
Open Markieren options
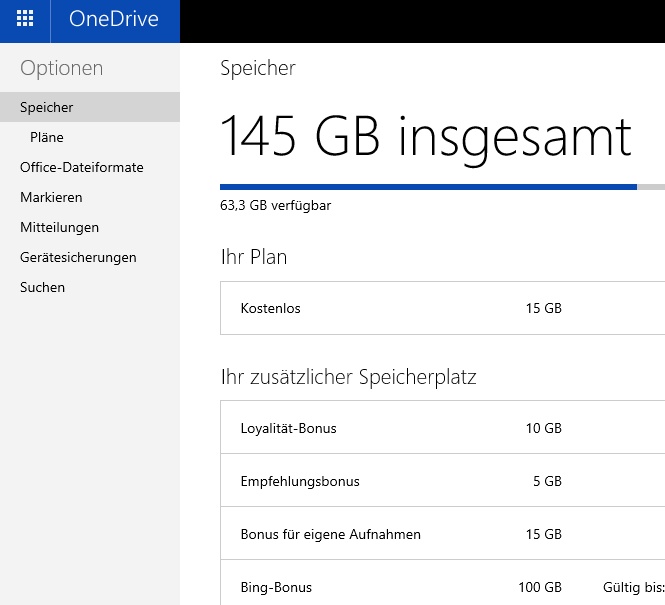51,197
